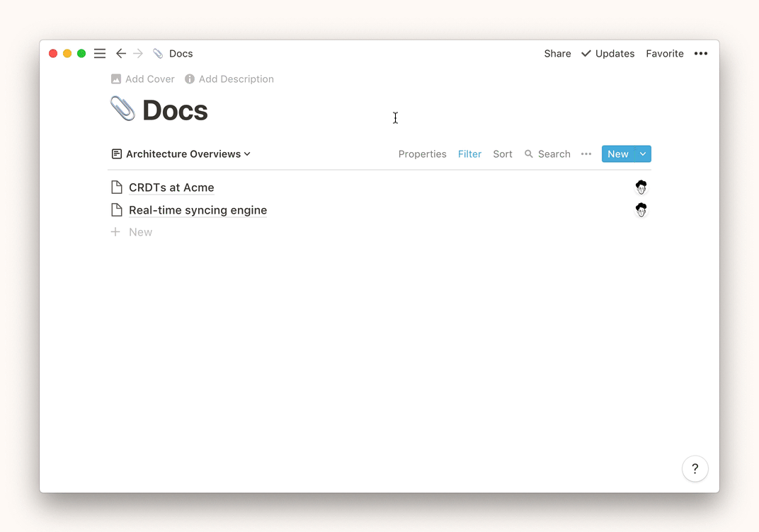Toggle Favorite for this page
This screenshot has width=759, height=532.
(664, 54)
